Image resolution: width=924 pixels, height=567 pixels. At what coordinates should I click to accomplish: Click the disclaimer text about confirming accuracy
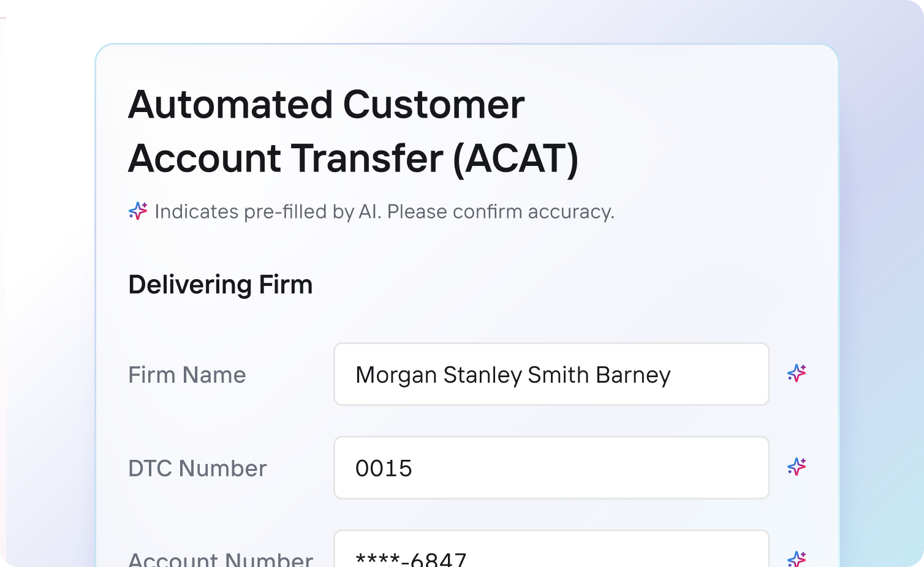(384, 211)
